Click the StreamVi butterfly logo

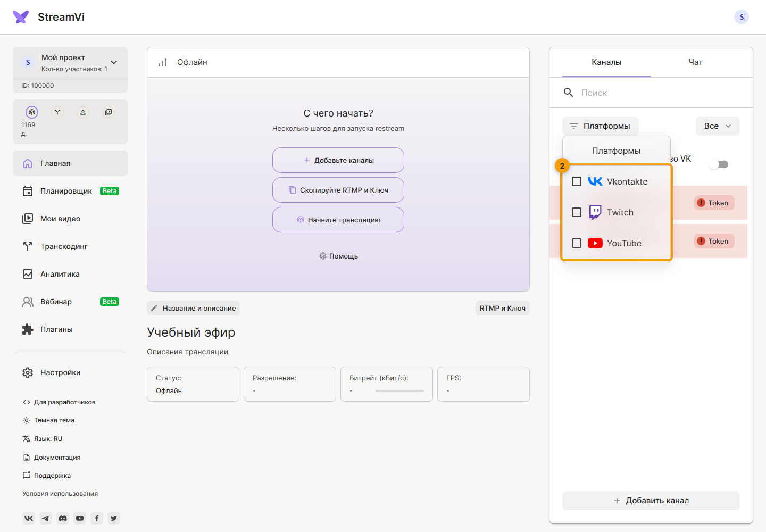coord(21,17)
